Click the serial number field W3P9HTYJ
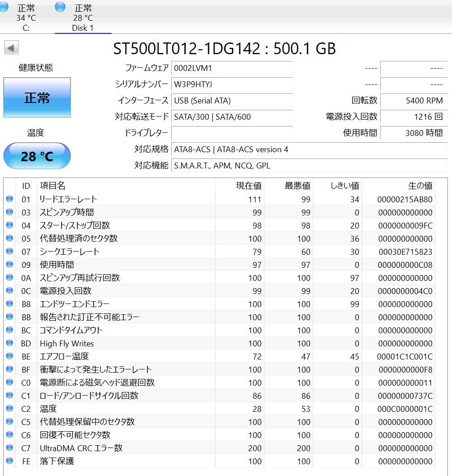 (232, 84)
